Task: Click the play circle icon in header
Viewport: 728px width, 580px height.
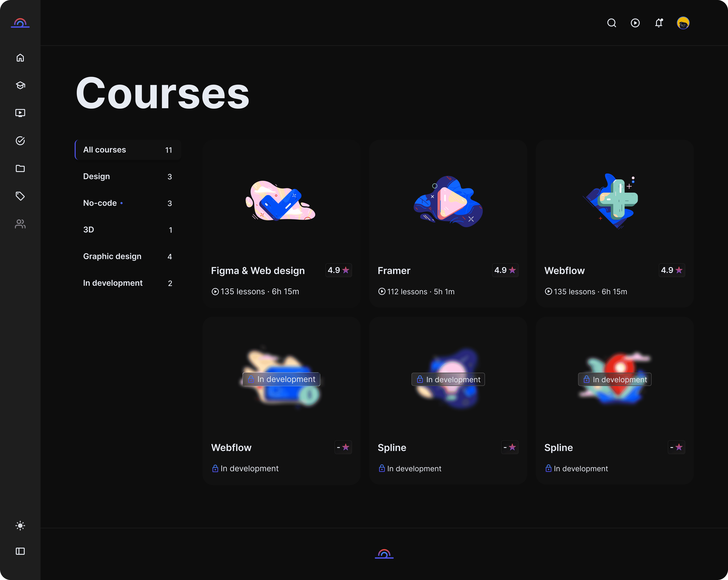Action: click(635, 23)
